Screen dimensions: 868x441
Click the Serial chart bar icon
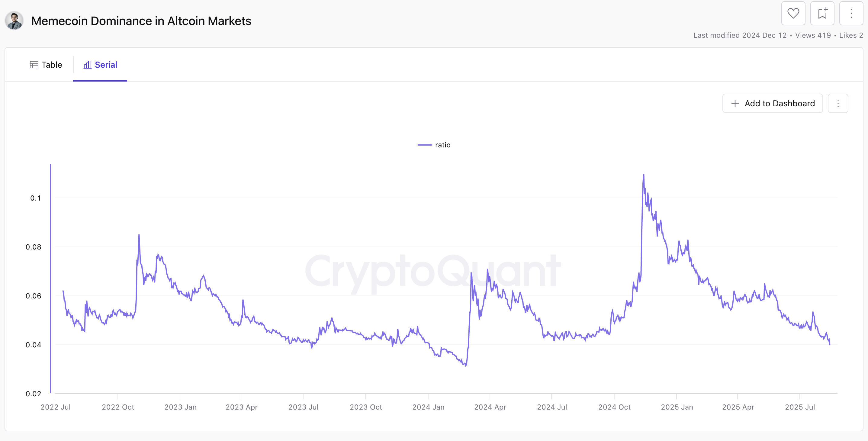click(87, 64)
